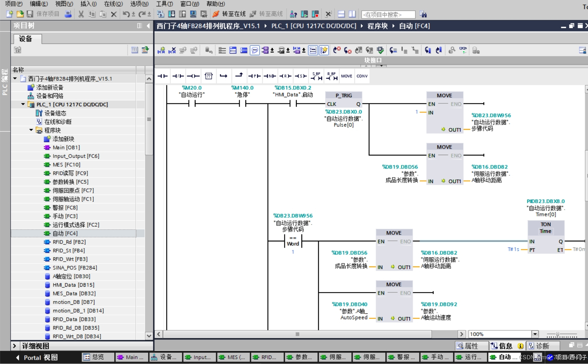Expand the 详细视图 panel
Viewport: 588px width, 364px height.
14,346
